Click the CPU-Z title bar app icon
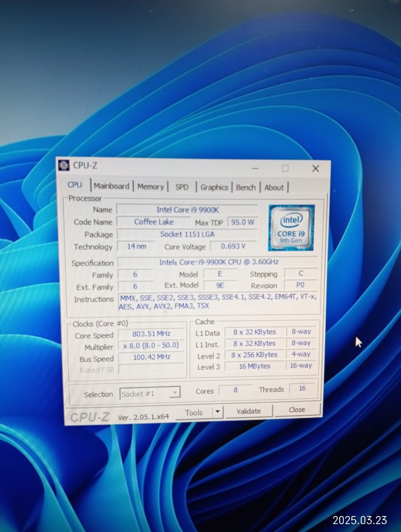Image resolution: width=401 pixels, height=532 pixels. [x=64, y=165]
